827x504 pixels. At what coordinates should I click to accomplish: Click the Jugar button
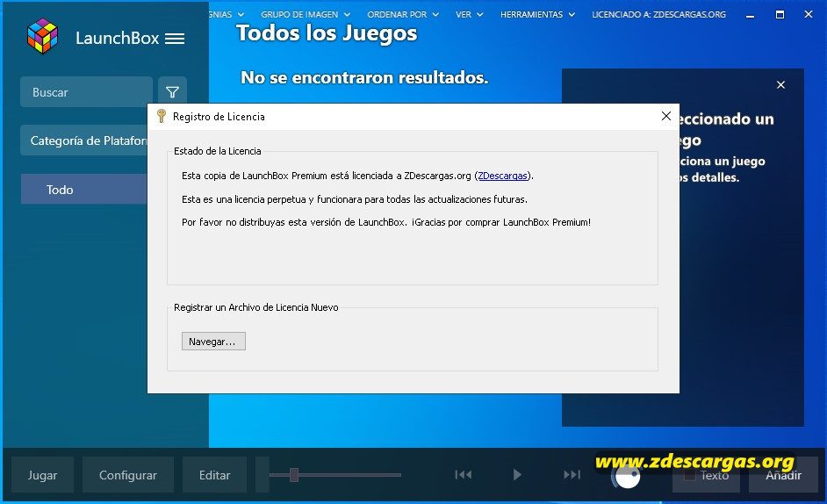pos(43,475)
